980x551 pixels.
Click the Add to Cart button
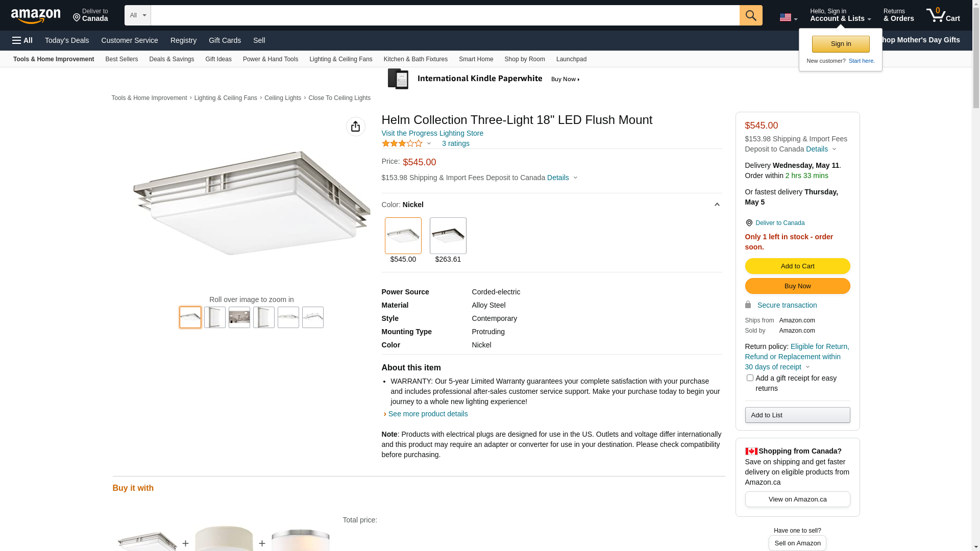coord(797,266)
